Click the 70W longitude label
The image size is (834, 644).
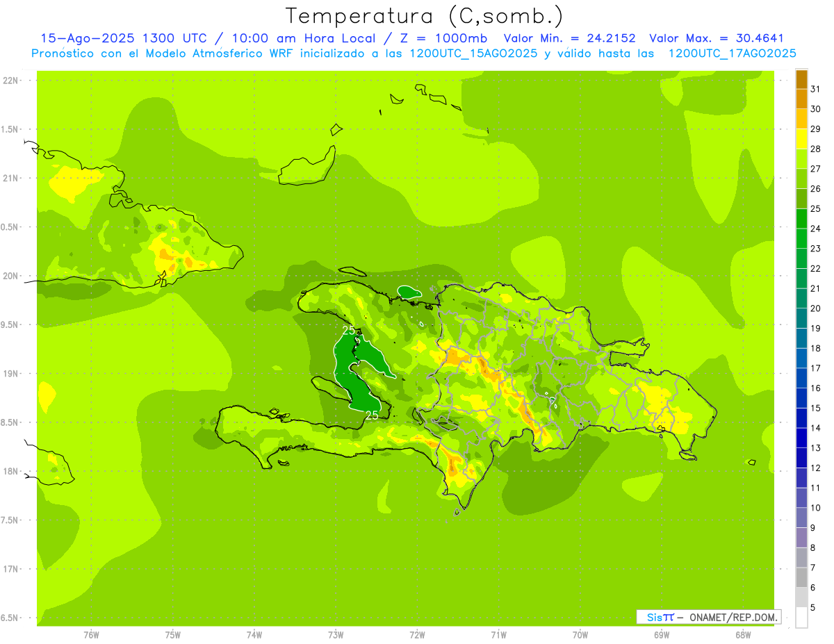tap(580, 634)
